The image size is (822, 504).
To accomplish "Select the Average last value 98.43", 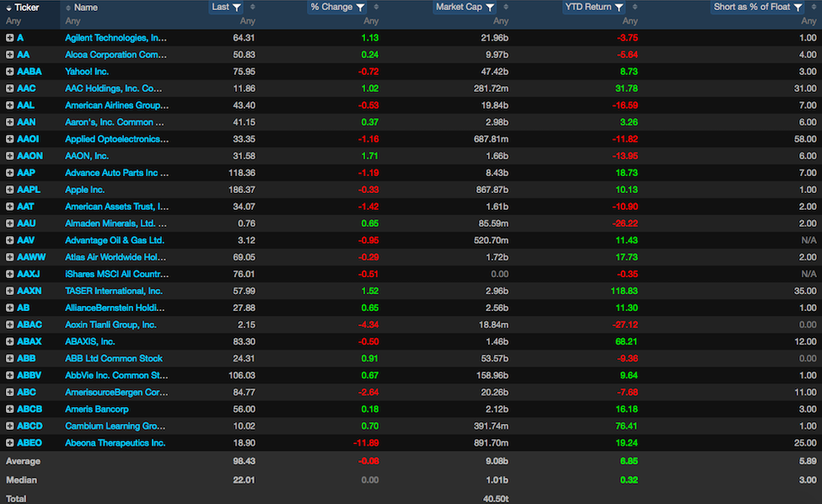I will pos(244,461).
